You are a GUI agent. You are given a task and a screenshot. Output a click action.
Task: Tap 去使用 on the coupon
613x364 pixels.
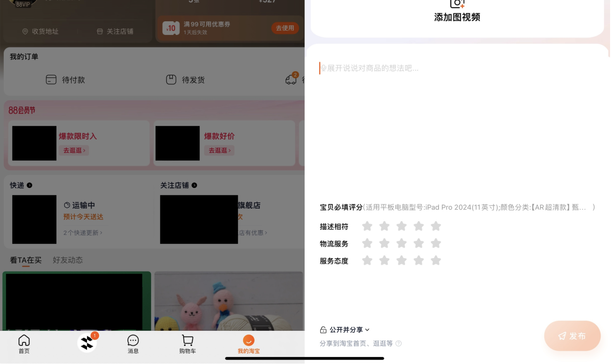point(285,28)
